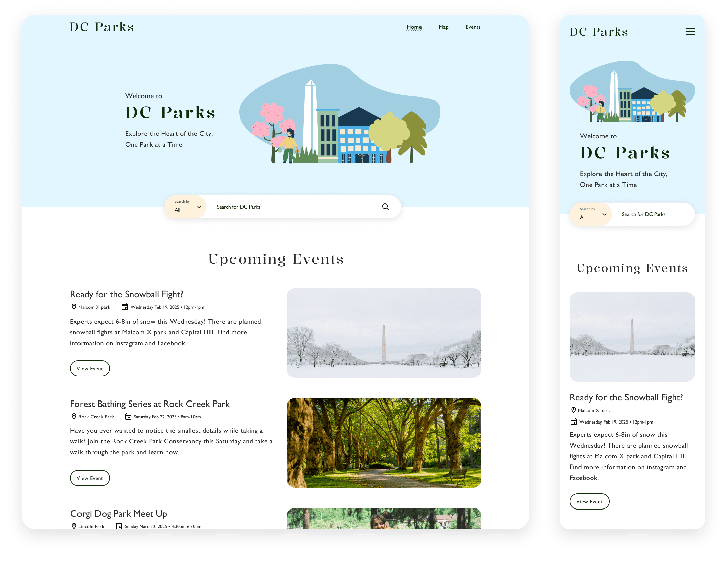This screenshot has height=563, width=728.
Task: Click calendar icon beside Sunday March 2, 2025
Action: (119, 526)
